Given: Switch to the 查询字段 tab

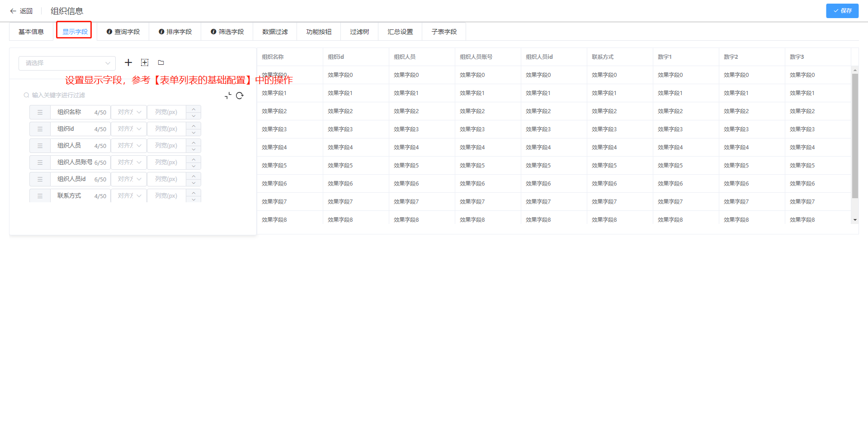Looking at the screenshot, I should [x=123, y=32].
